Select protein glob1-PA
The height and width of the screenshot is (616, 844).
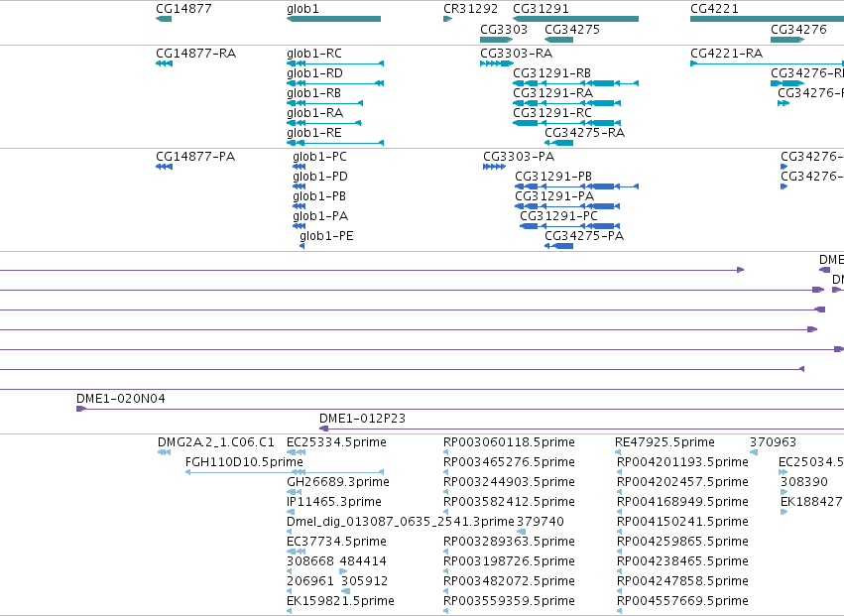(x=320, y=216)
